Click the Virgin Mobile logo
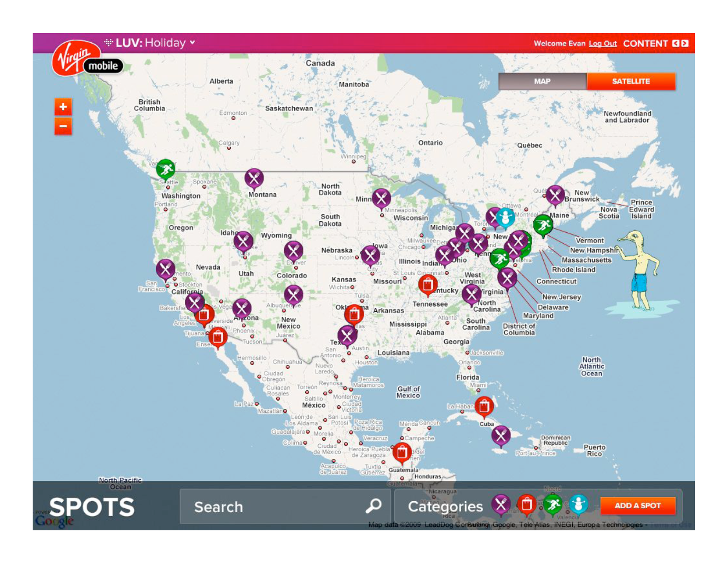Screen dimensions: 728x563 (86, 59)
